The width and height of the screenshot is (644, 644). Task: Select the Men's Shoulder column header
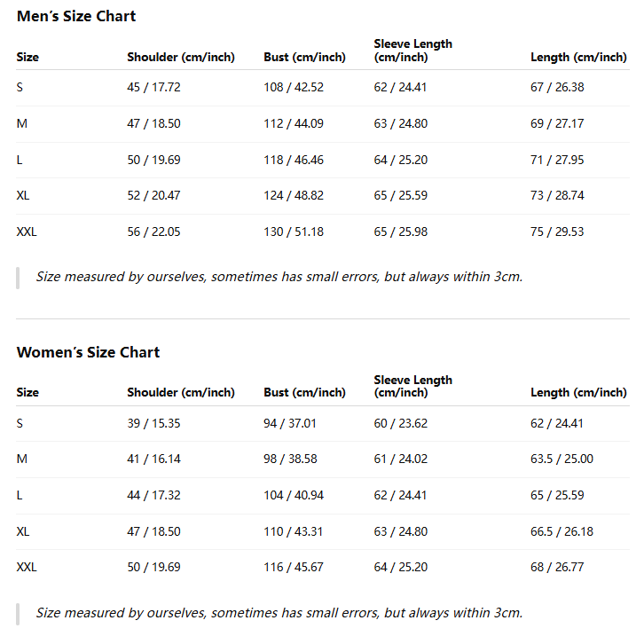[181, 57]
